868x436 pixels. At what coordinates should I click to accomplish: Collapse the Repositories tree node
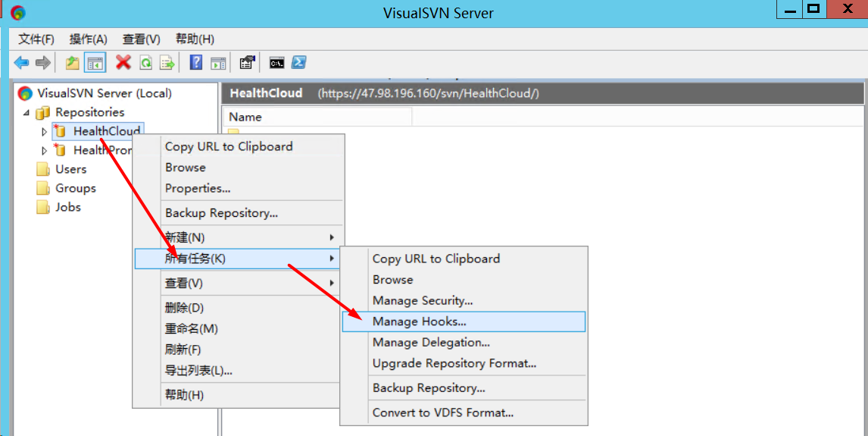[x=26, y=112]
